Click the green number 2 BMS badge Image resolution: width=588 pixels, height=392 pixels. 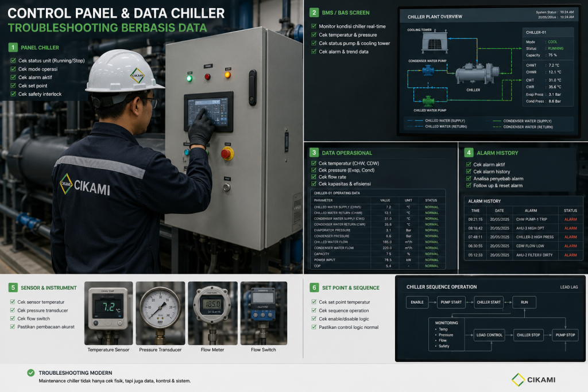(x=314, y=13)
